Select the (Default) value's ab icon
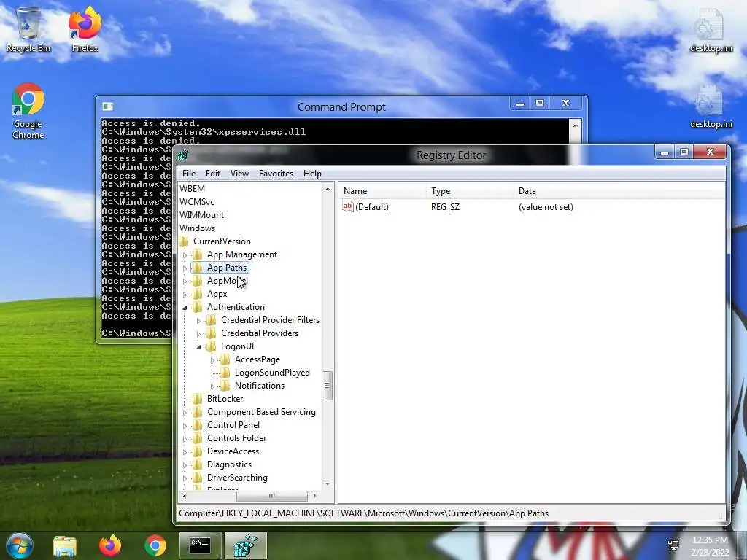Viewport: 747px width, 560px height. (348, 206)
